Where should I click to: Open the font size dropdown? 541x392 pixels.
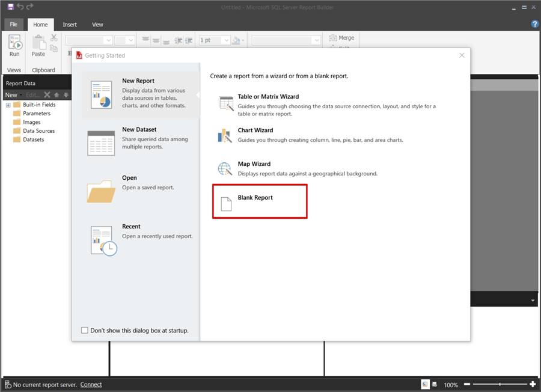pos(131,40)
